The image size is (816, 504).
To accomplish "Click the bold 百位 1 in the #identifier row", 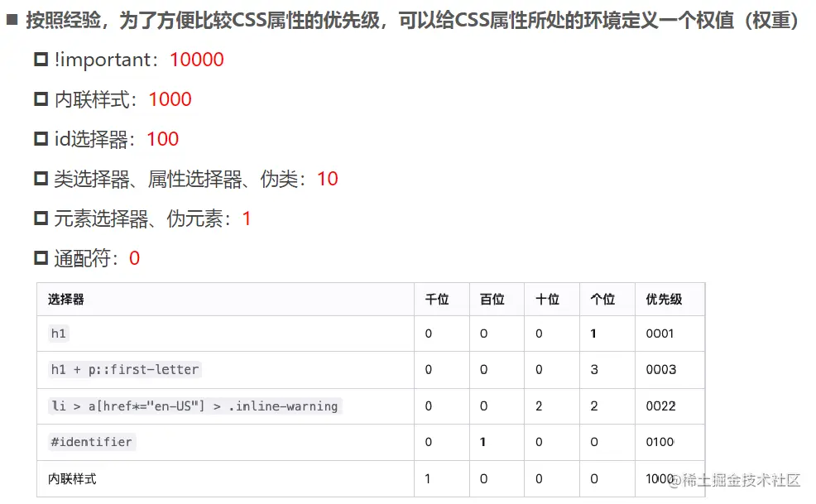I will pos(483,442).
